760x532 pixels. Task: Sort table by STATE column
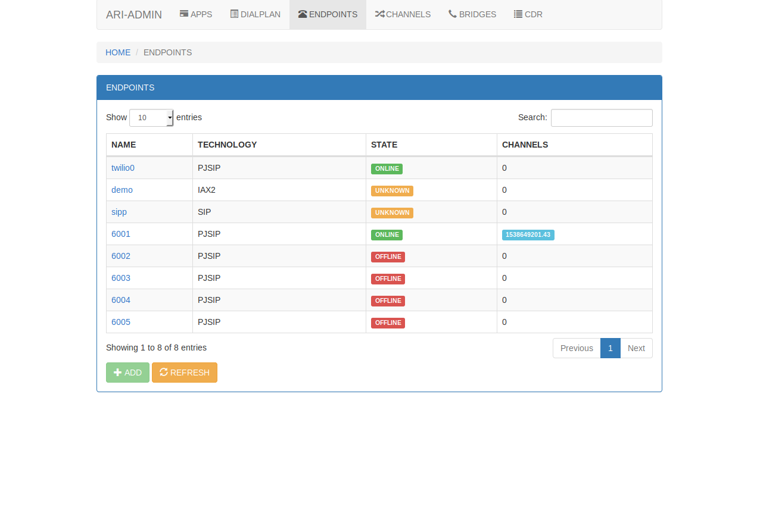432,145
